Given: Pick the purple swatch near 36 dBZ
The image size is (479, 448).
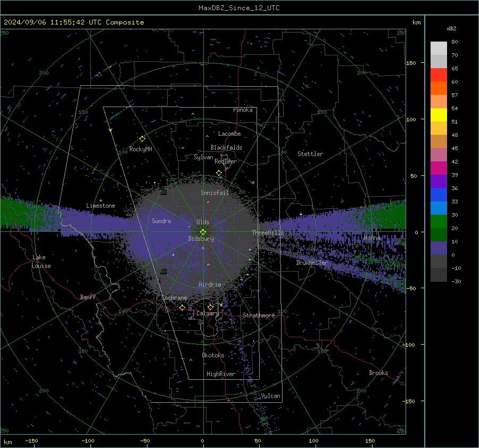Looking at the screenshot, I should pyautogui.click(x=439, y=181).
